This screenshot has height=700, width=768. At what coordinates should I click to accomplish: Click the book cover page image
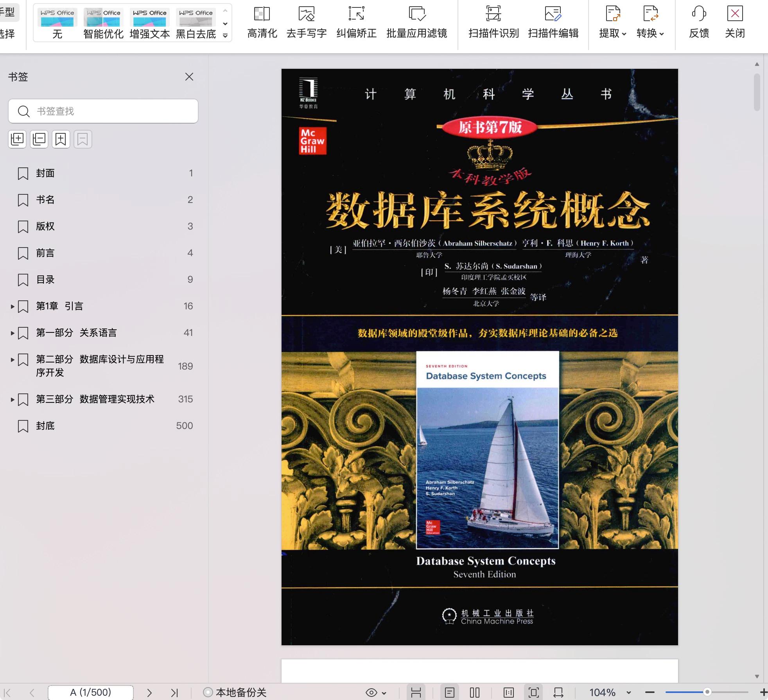click(x=480, y=357)
